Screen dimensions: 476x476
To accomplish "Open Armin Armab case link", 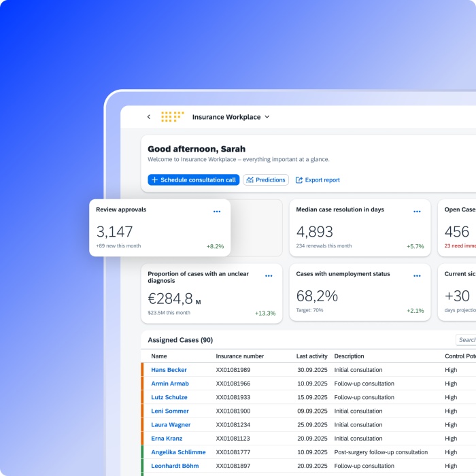I will 170,384.
